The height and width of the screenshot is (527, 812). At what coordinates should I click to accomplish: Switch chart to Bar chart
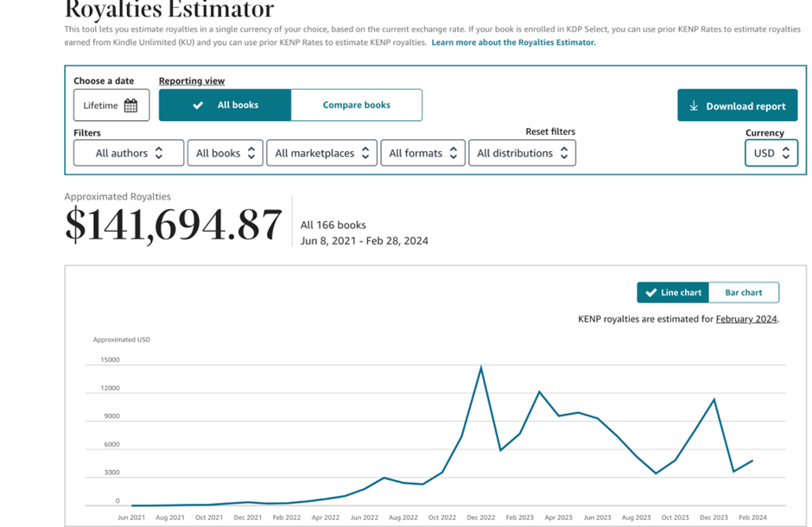(743, 293)
